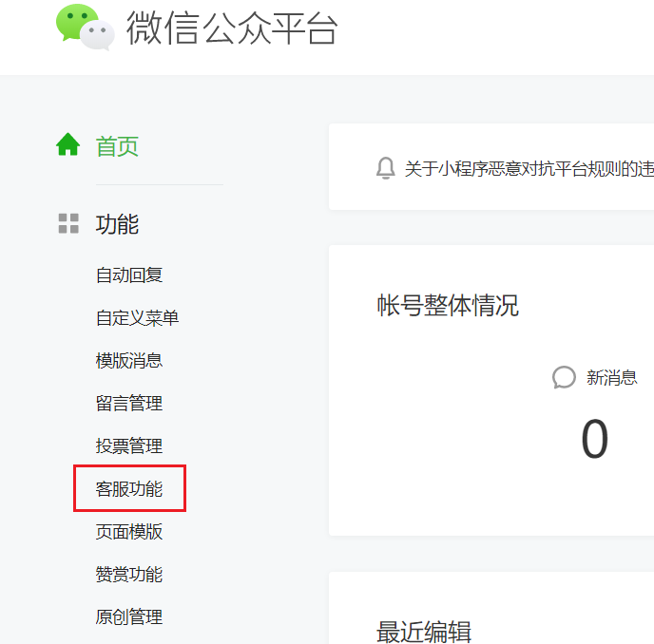Click the notification bell icon
The width and height of the screenshot is (654, 644).
(385, 168)
